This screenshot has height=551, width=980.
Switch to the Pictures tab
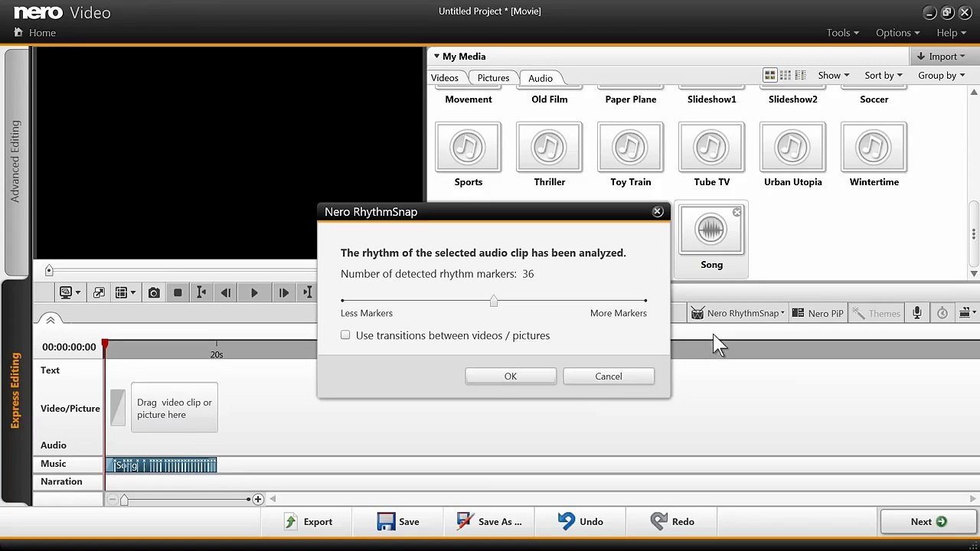(493, 78)
